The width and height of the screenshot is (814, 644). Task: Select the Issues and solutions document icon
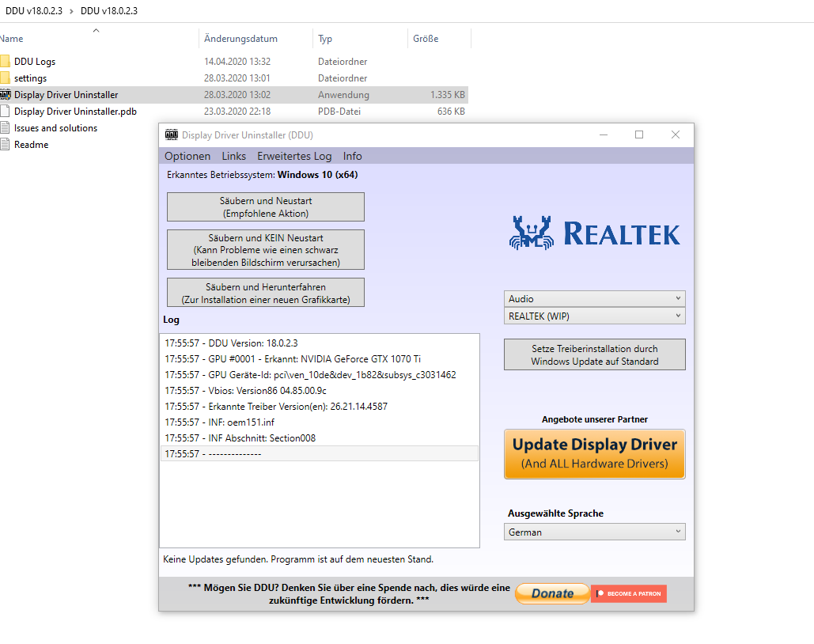pyautogui.click(x=5, y=127)
